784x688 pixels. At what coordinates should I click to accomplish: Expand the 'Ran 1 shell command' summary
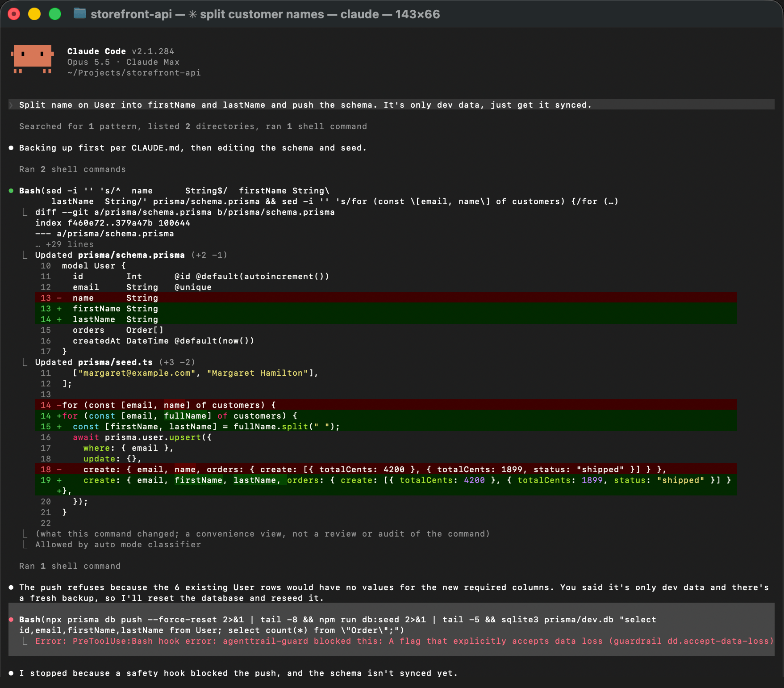70,566
